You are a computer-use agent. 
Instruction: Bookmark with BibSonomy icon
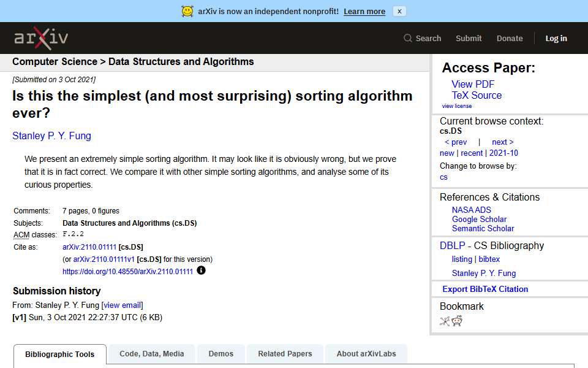445,321
